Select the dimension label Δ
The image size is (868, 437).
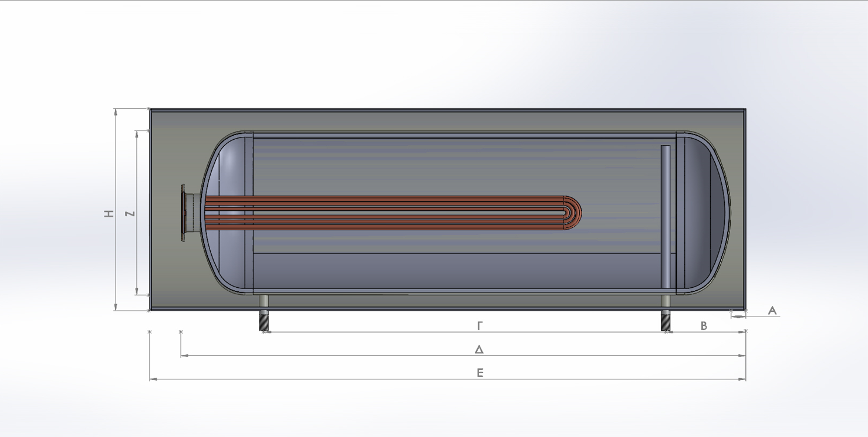point(479,349)
